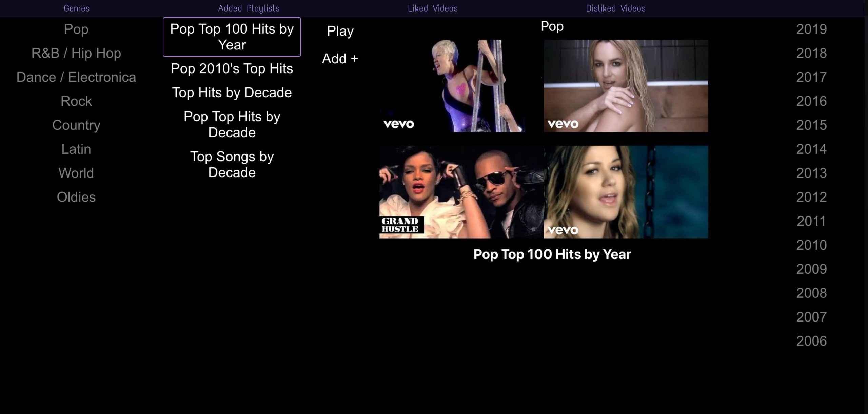
Task: Select year 2009
Action: (811, 269)
